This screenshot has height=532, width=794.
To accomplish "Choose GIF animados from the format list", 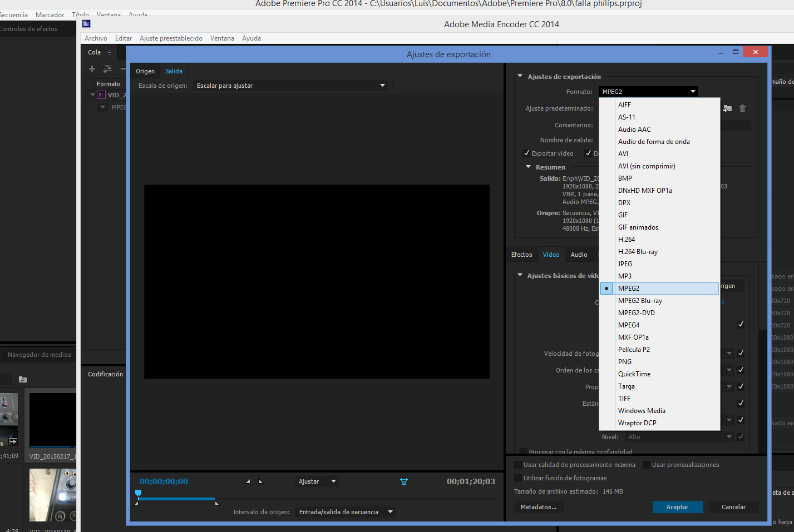I will (x=659, y=227).
